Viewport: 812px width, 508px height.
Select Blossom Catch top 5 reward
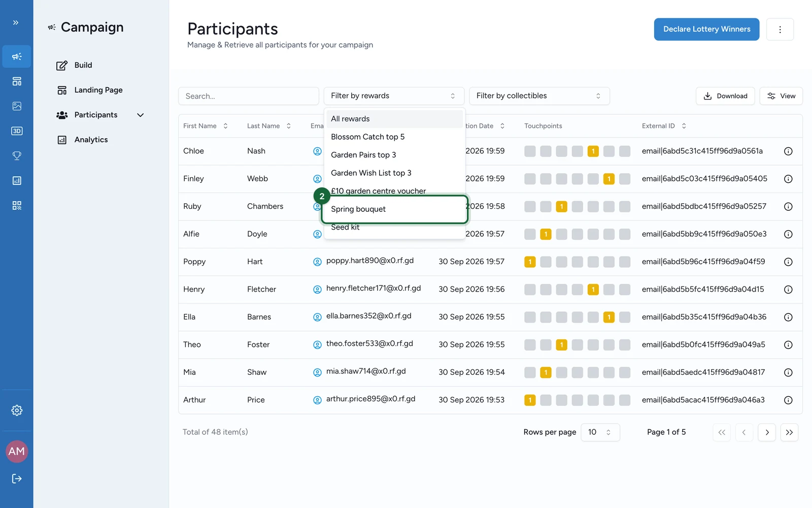pos(395,137)
